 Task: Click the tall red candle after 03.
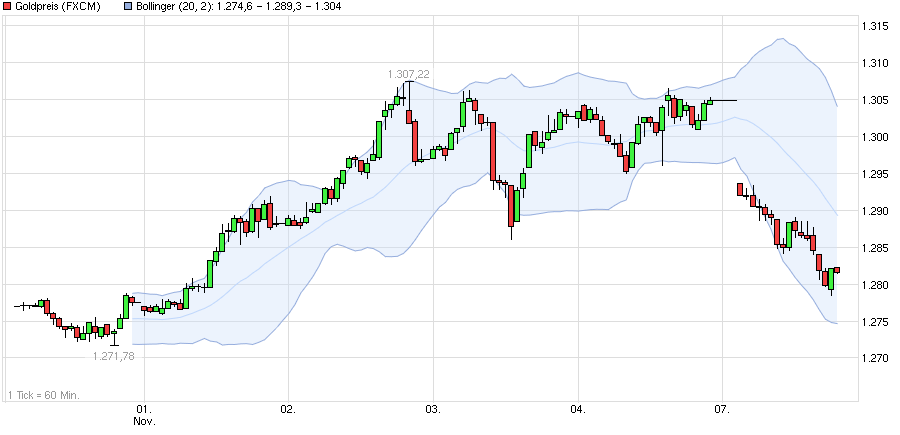click(x=492, y=150)
